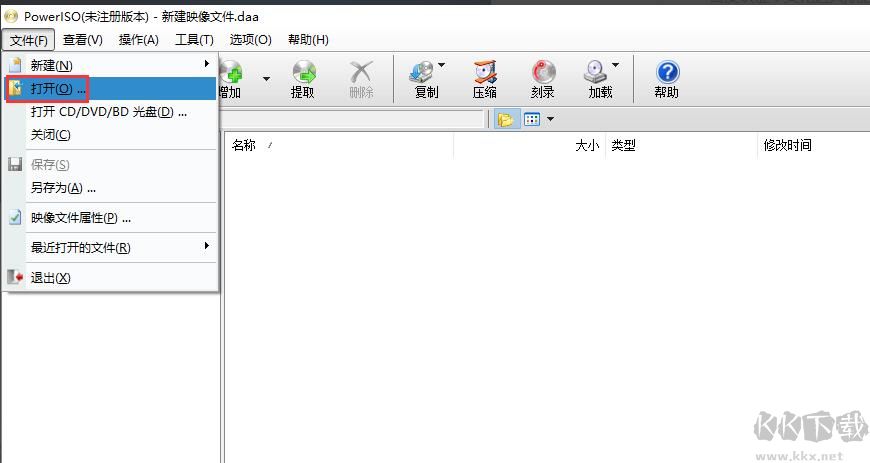Click the path address field
Screen dimensions: 870x463
(x=352, y=119)
